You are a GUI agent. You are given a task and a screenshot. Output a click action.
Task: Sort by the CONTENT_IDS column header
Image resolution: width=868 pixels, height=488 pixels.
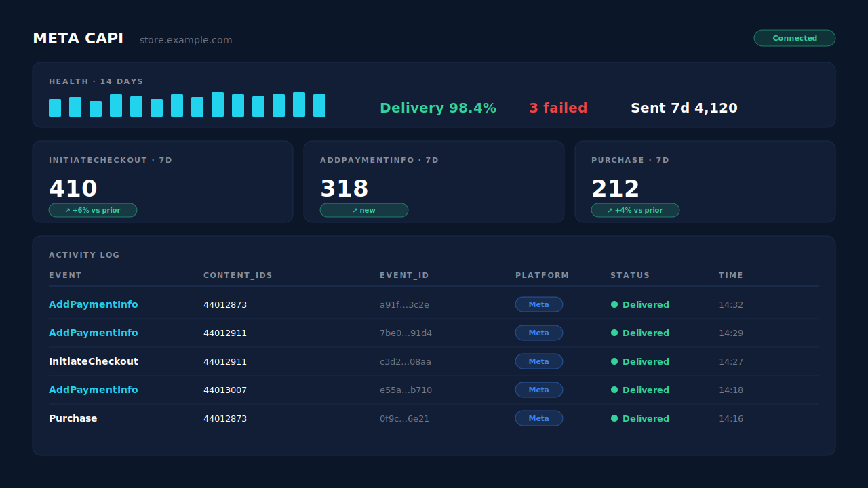coord(238,275)
